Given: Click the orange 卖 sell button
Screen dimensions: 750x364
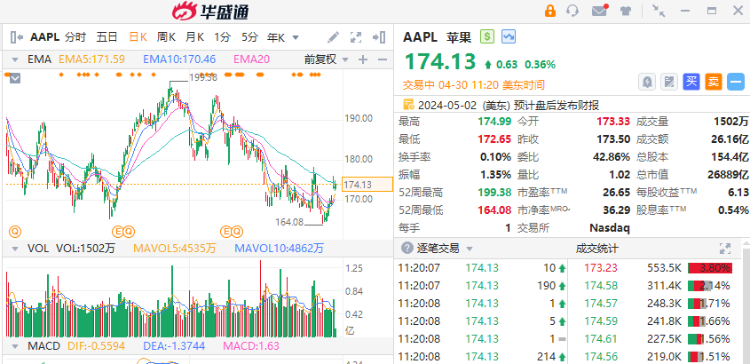Looking at the screenshot, I should pos(713,82).
